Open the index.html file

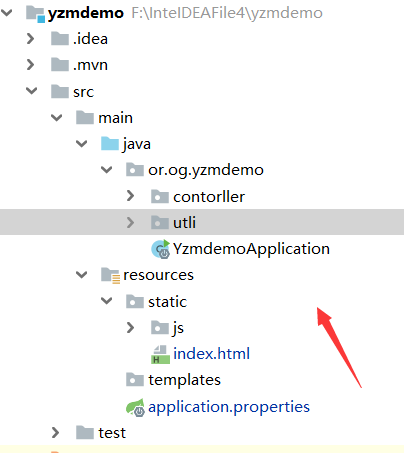pos(211,354)
